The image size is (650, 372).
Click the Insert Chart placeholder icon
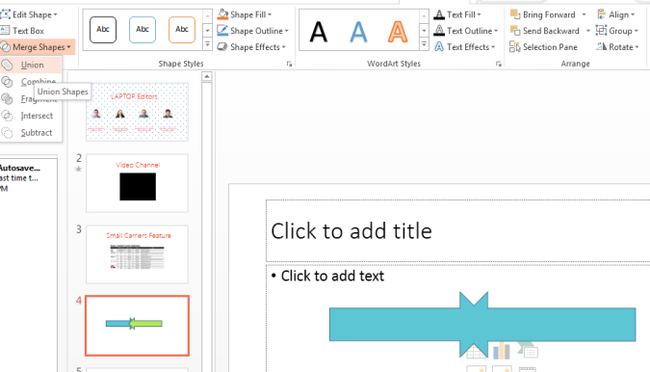click(x=502, y=351)
